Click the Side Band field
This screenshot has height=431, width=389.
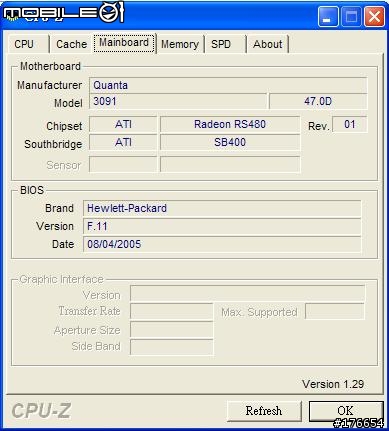tap(172, 347)
